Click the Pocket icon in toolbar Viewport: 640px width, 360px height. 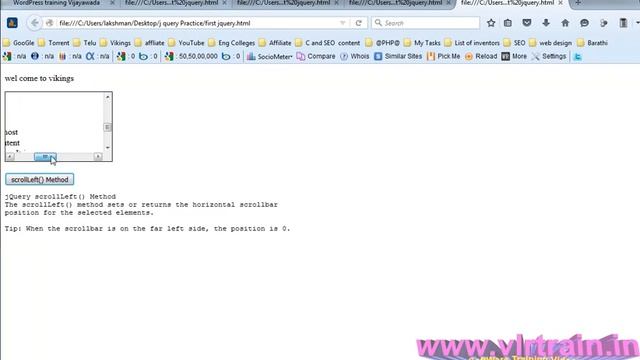(x=527, y=23)
